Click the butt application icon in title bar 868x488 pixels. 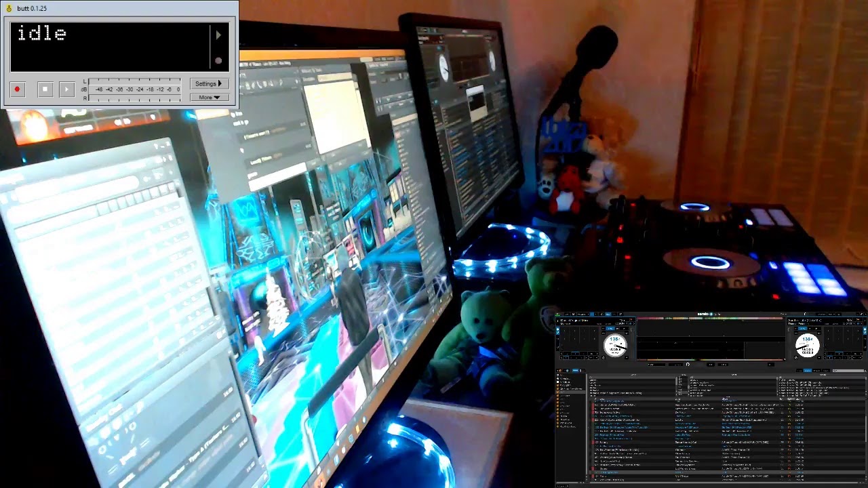(9, 8)
